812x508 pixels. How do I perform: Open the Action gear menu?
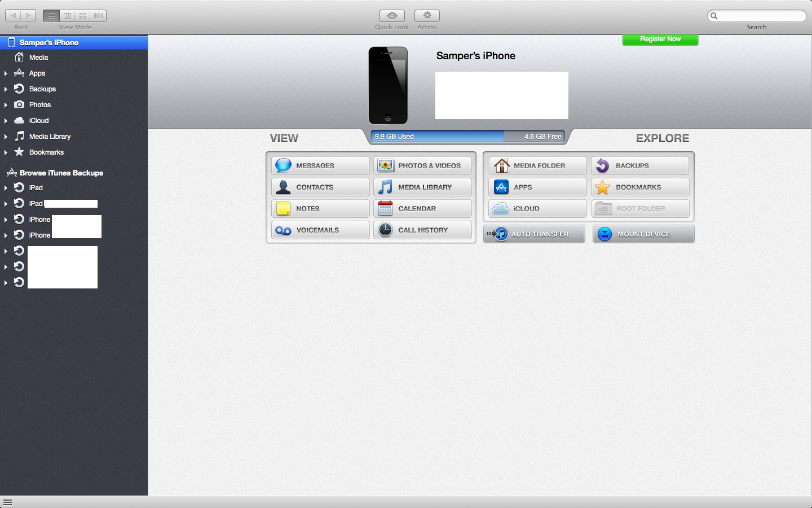[427, 16]
